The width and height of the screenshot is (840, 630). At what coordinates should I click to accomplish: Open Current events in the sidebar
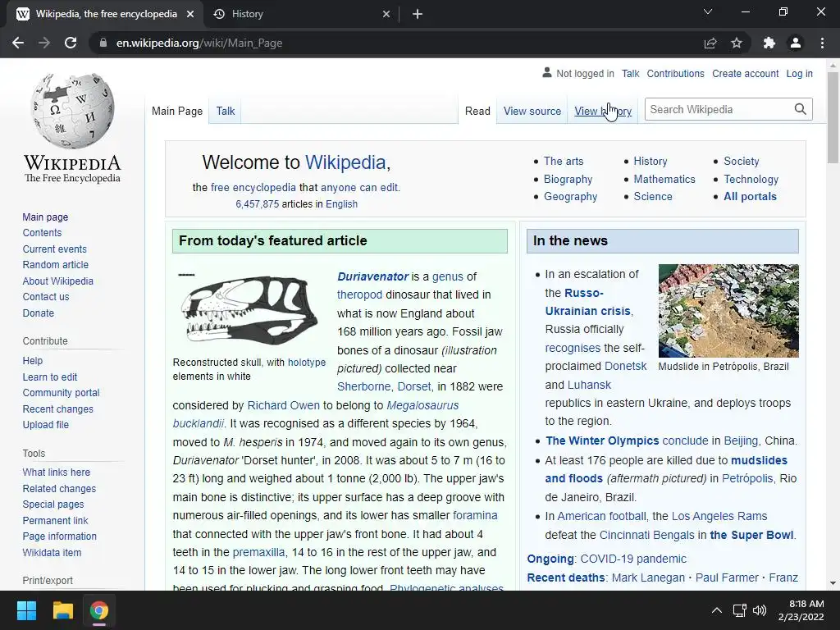pyautogui.click(x=54, y=249)
